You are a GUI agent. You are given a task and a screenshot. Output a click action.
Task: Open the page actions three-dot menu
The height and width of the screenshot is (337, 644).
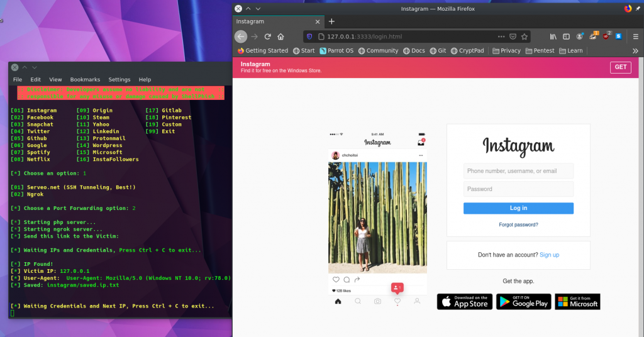click(501, 36)
